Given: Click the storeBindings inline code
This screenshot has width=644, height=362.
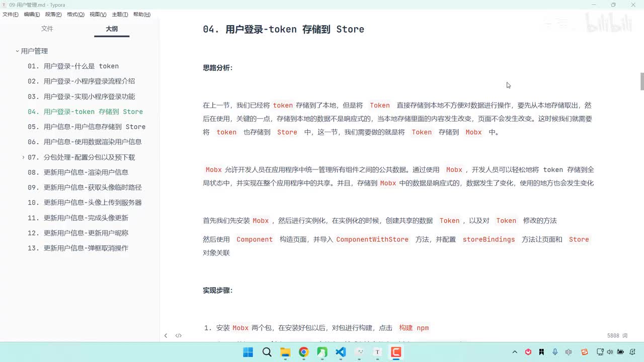Looking at the screenshot, I should [489, 240].
